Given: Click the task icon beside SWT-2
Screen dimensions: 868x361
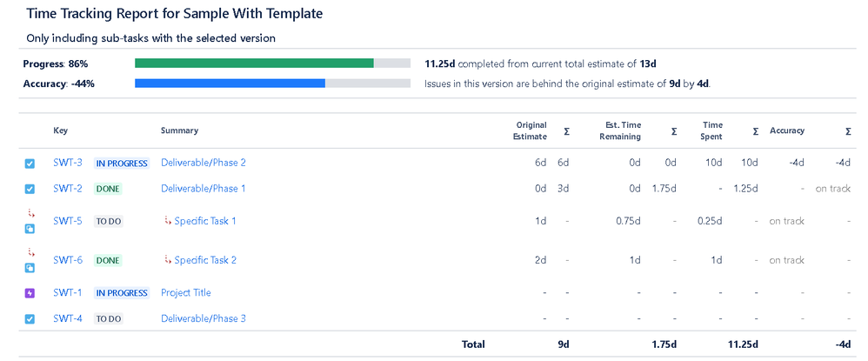Looking at the screenshot, I should coord(30,189).
